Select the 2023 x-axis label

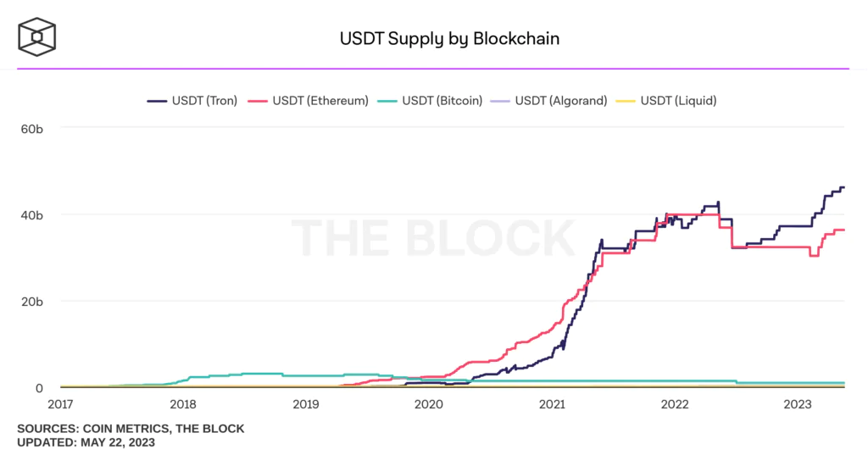pos(797,404)
